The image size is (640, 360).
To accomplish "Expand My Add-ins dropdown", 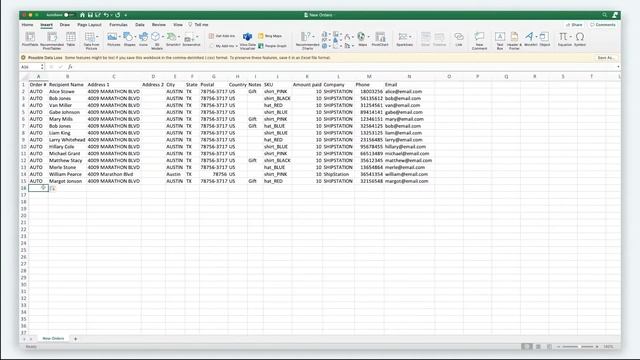I will (237, 46).
